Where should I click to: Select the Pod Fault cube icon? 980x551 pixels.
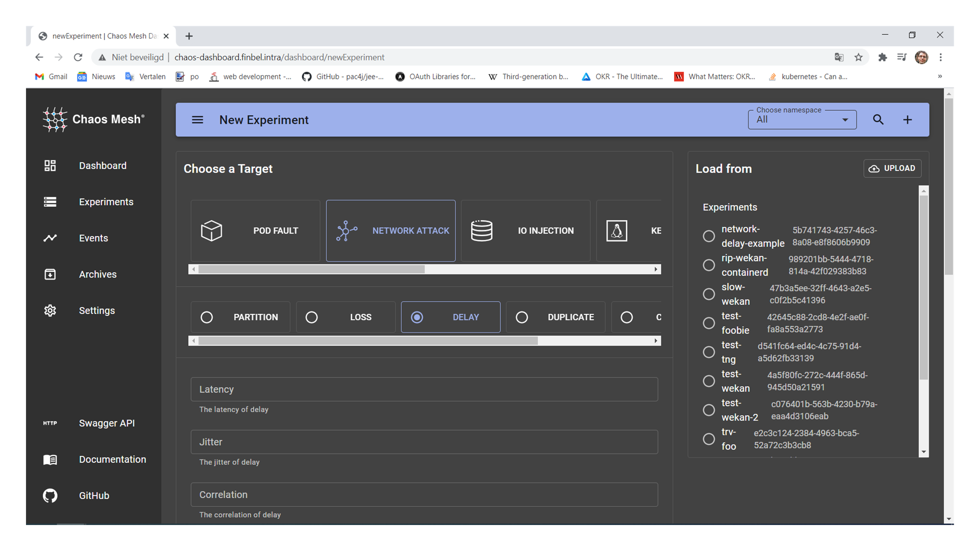(x=212, y=231)
